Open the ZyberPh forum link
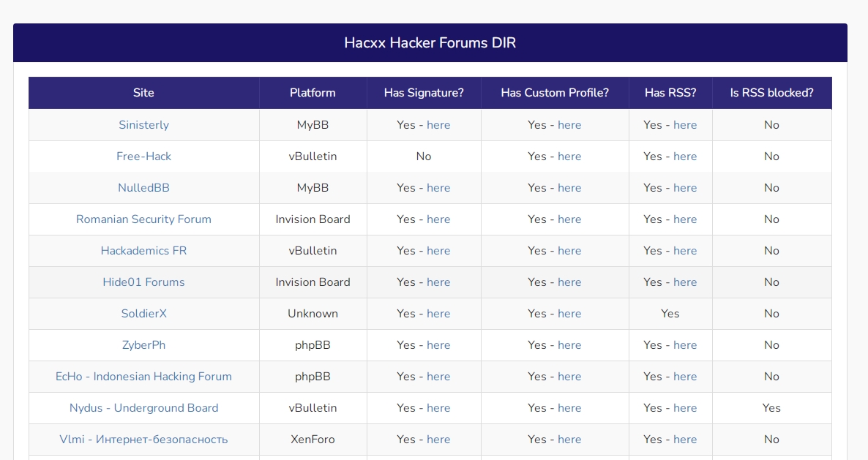This screenshot has width=868, height=460. (x=143, y=345)
